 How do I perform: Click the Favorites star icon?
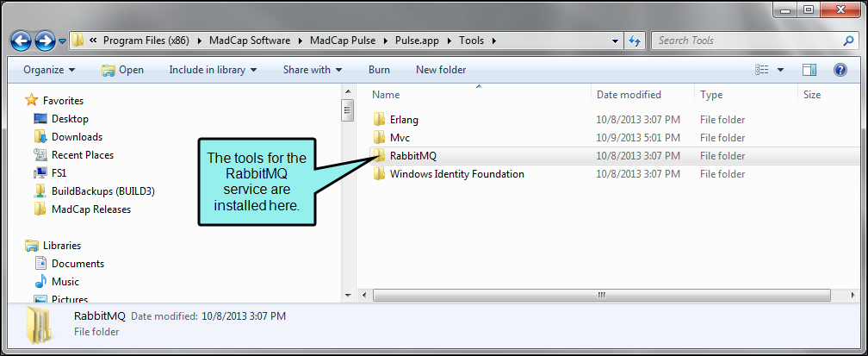tap(32, 100)
